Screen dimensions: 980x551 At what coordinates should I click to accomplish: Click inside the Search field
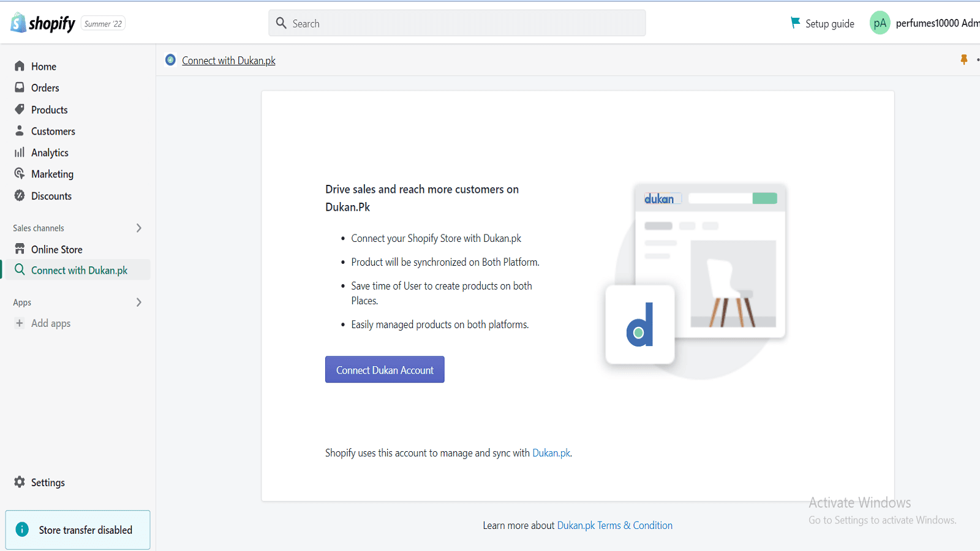click(x=457, y=23)
